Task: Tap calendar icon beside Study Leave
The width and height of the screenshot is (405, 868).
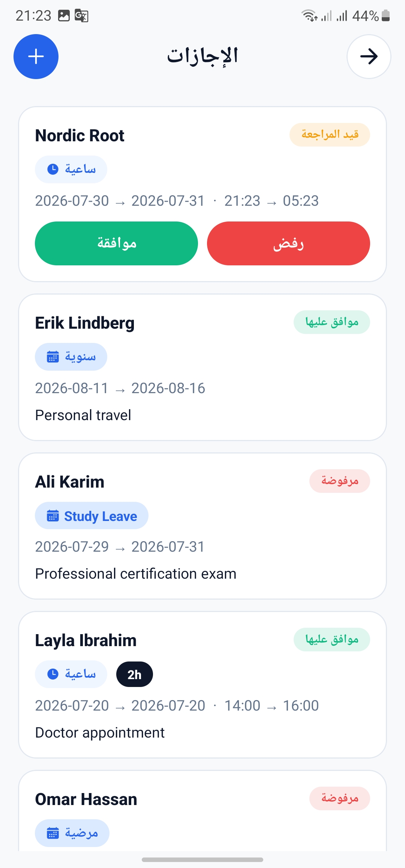Action: click(x=53, y=516)
